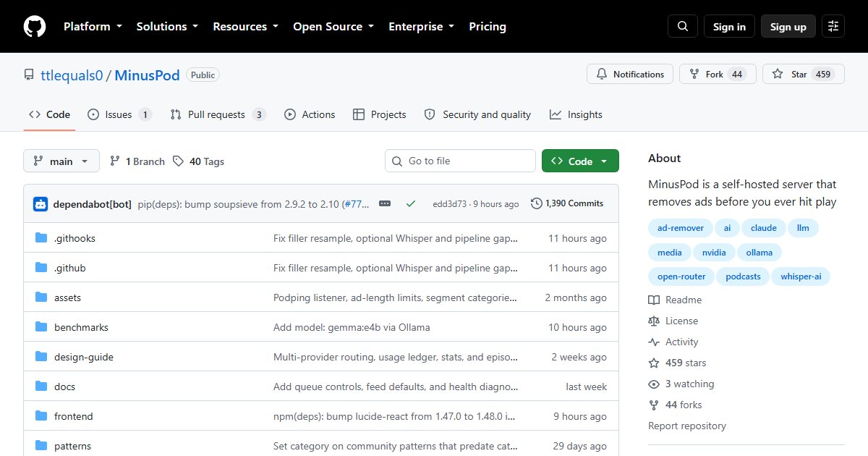Click the dependabot avatar icon
This screenshot has height=456, width=868.
tap(41, 204)
